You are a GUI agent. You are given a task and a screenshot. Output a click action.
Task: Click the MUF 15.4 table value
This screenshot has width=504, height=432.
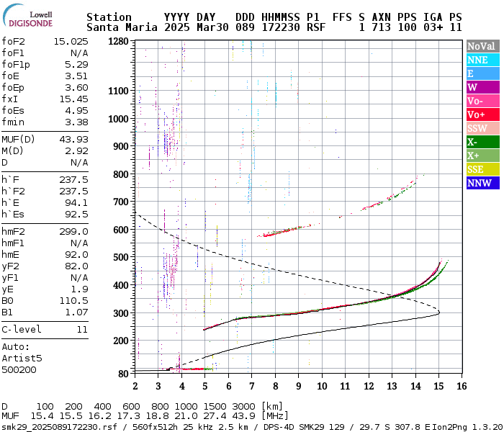pyautogui.click(x=42, y=416)
